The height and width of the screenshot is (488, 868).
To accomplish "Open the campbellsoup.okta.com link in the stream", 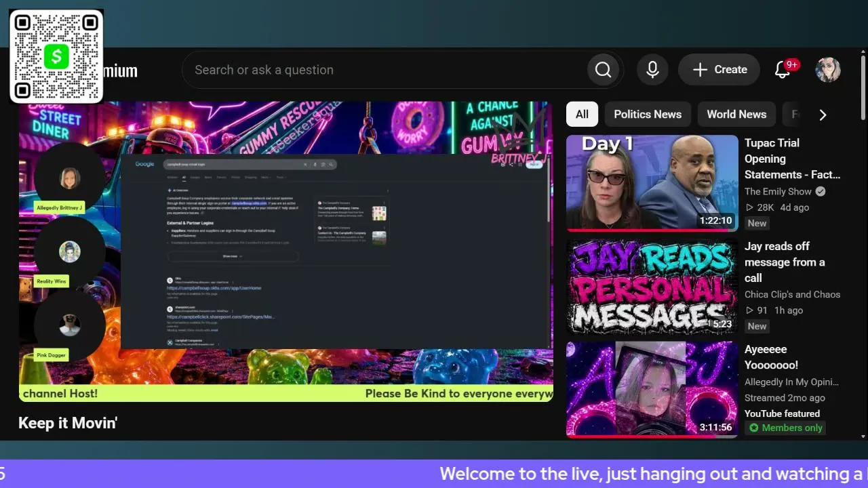I will tap(214, 288).
